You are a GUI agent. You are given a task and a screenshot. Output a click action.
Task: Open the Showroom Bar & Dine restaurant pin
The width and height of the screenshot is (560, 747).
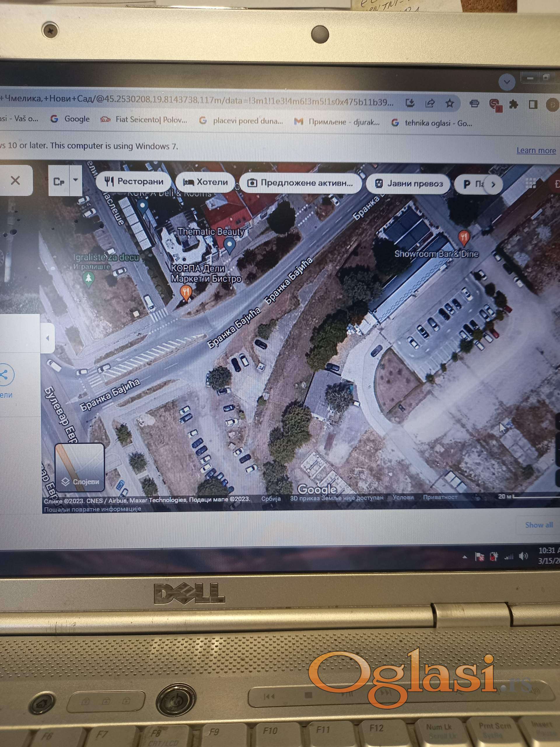[464, 238]
